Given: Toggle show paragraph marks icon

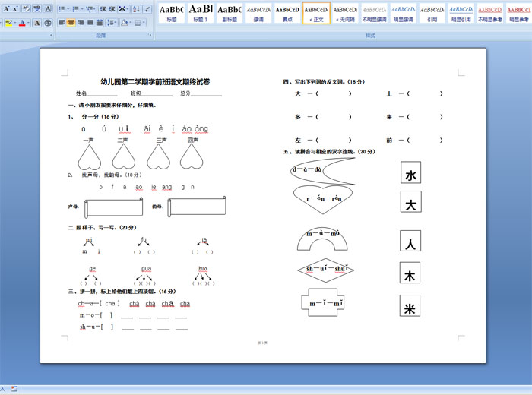Looking at the screenshot, I should point(147,9).
